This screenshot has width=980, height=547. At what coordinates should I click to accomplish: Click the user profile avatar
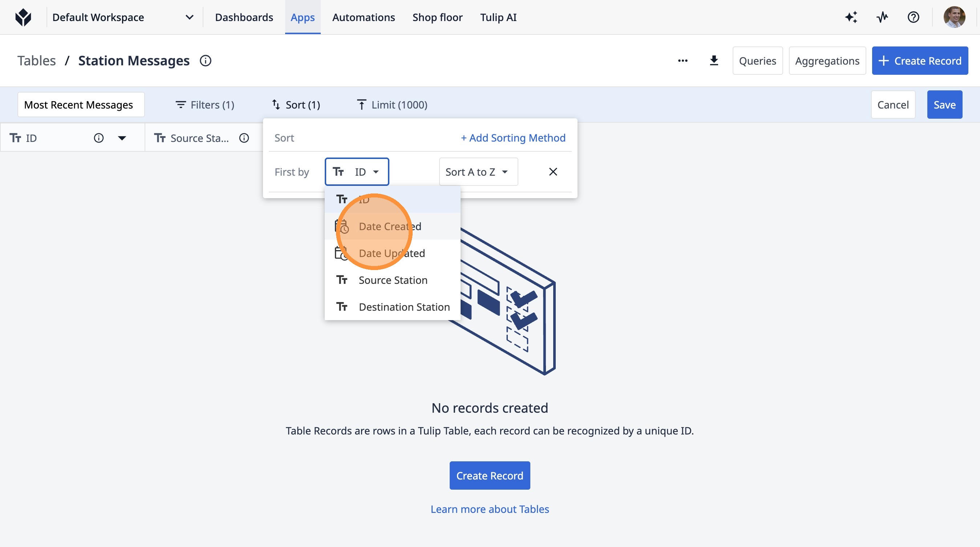[954, 17]
